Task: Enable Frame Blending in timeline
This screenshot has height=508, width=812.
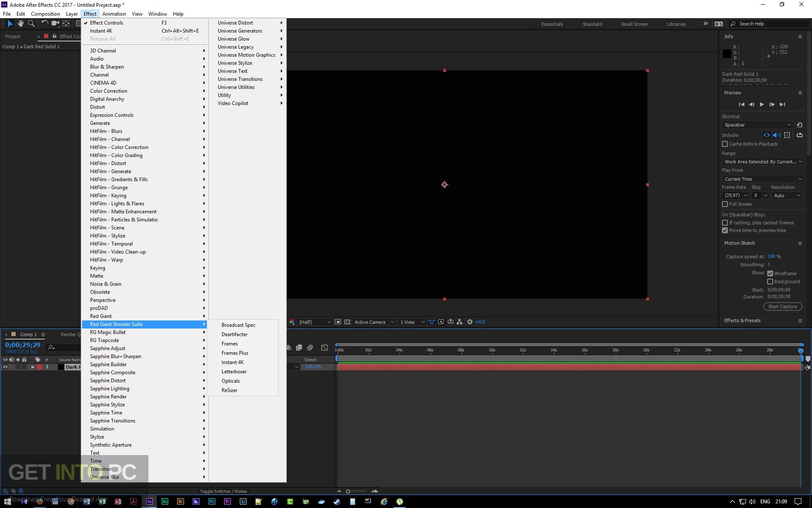Action: click(299, 348)
